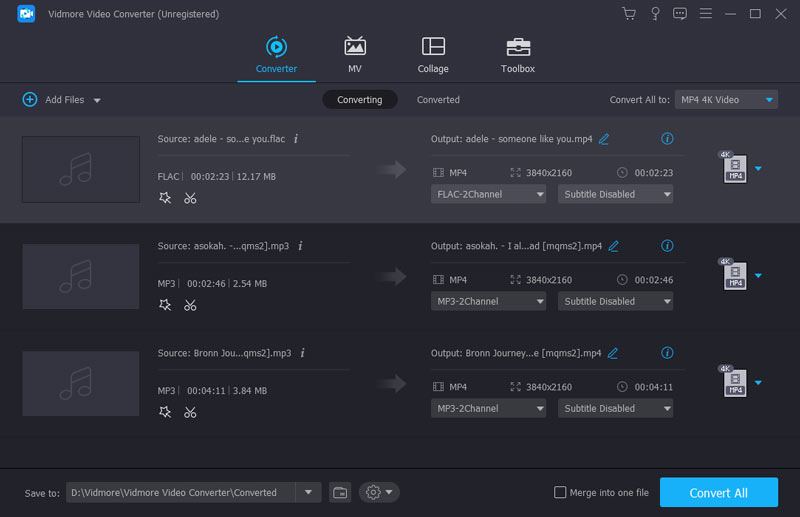This screenshot has width=800, height=517.
Task: Expand the format arrow on the asokah row
Action: (759, 276)
